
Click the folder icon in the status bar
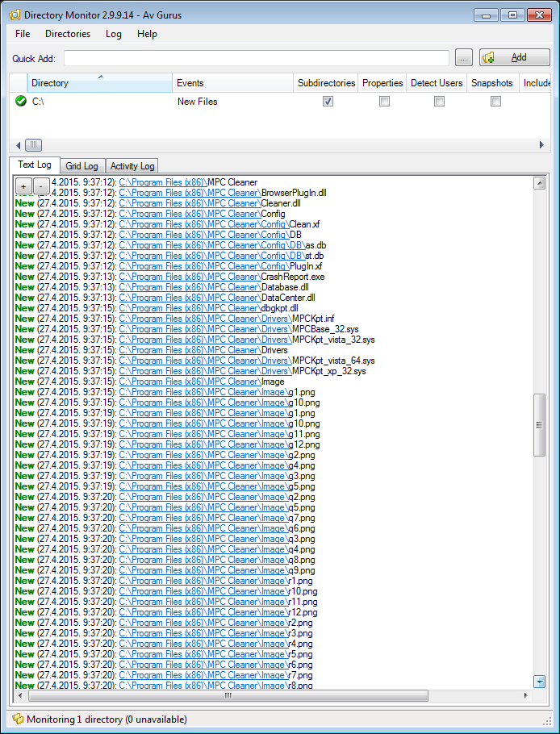19,719
